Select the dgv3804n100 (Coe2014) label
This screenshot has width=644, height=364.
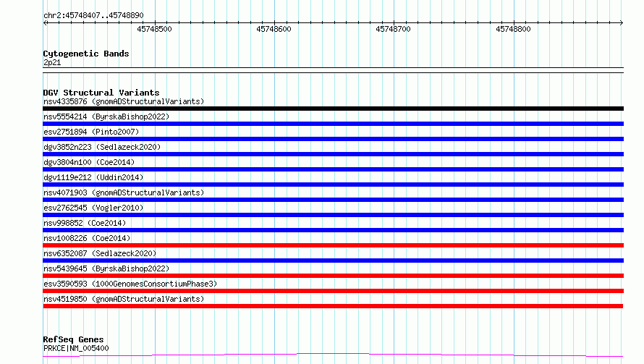89,162
